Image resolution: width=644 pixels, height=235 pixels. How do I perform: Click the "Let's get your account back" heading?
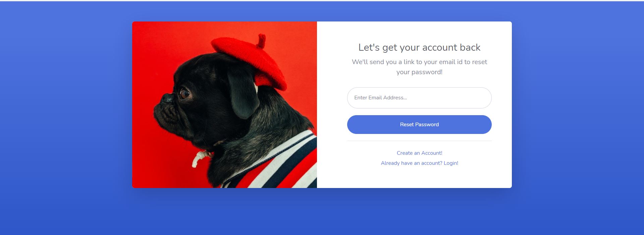419,47
